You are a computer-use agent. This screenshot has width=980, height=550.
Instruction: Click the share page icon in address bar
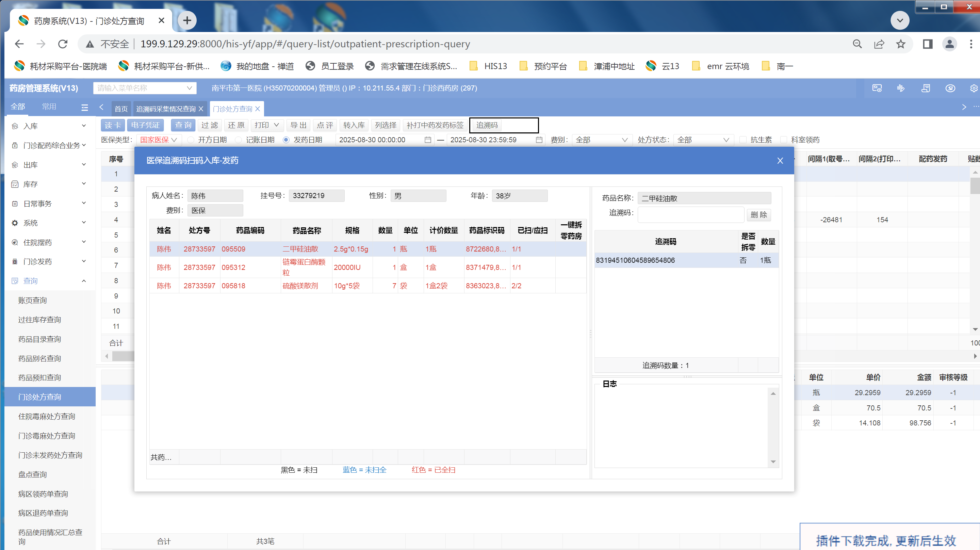tap(879, 44)
